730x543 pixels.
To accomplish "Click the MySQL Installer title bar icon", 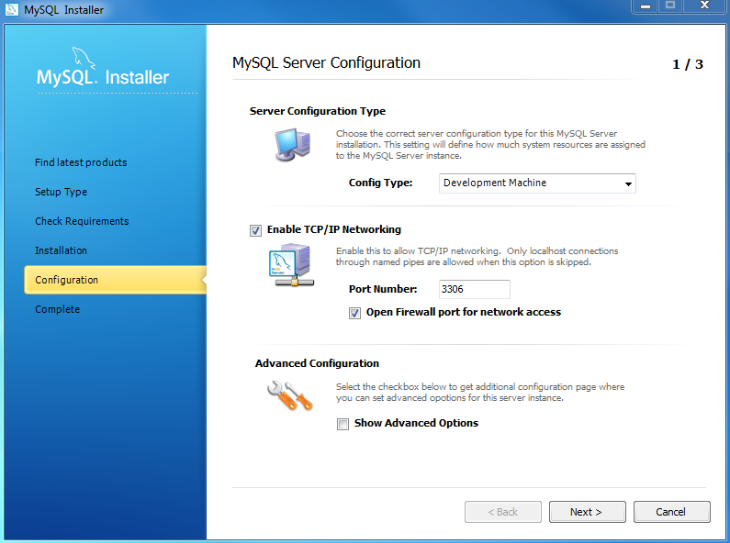I will (11, 9).
